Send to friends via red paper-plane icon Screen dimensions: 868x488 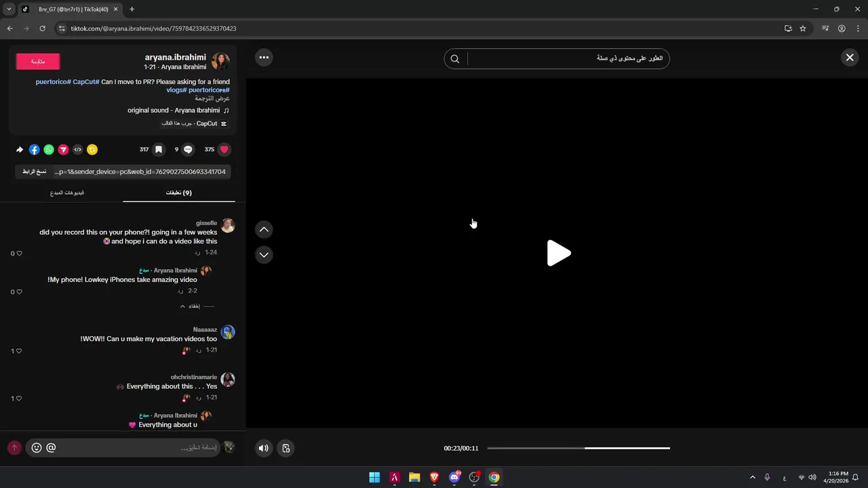tap(63, 150)
